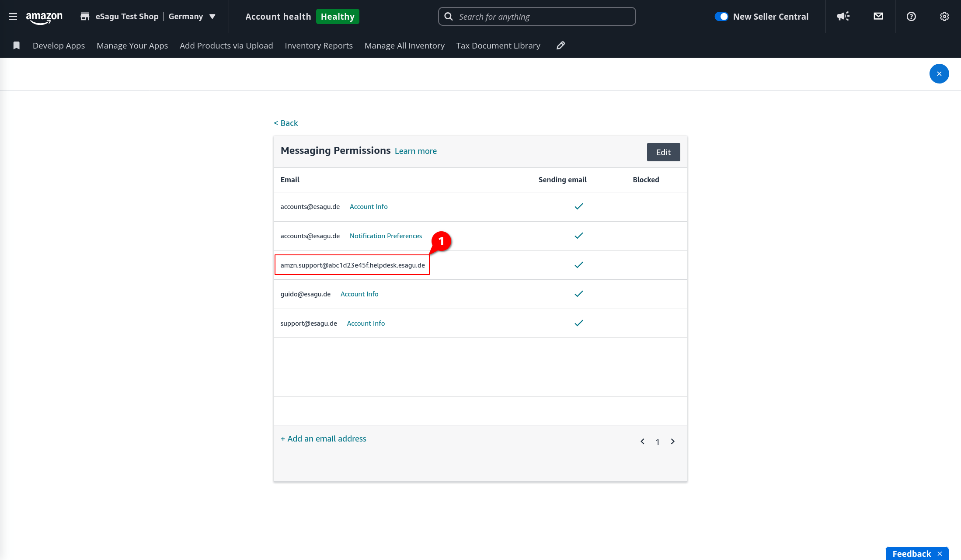Select page number 1
The width and height of the screenshot is (961, 560).
click(657, 442)
